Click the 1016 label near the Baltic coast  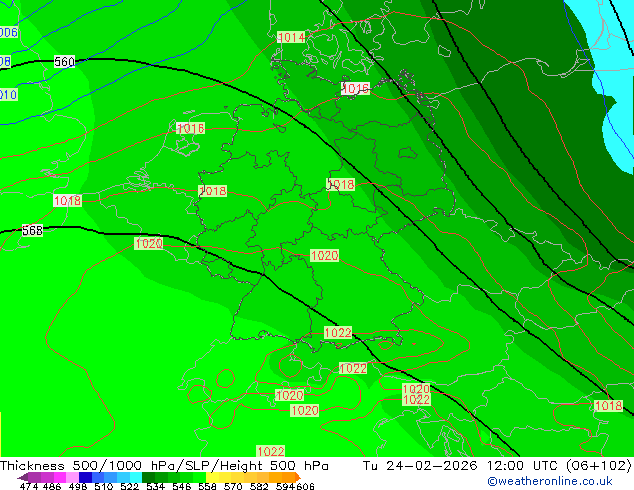[x=355, y=88]
